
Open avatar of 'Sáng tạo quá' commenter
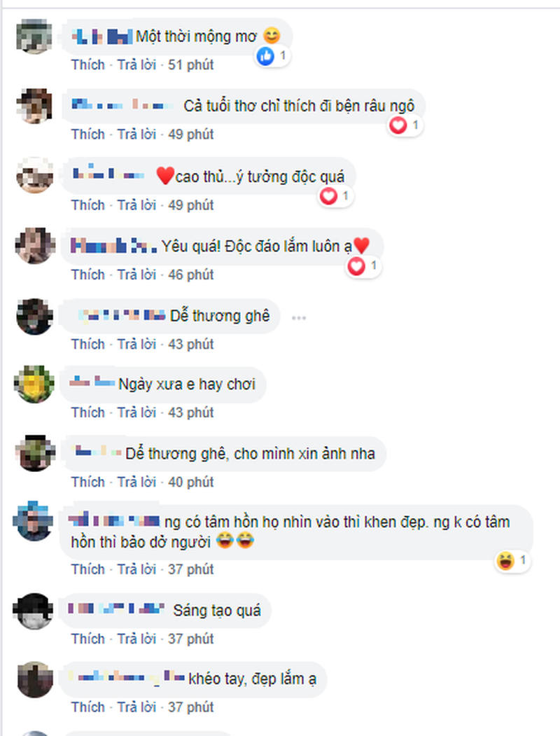tap(34, 611)
